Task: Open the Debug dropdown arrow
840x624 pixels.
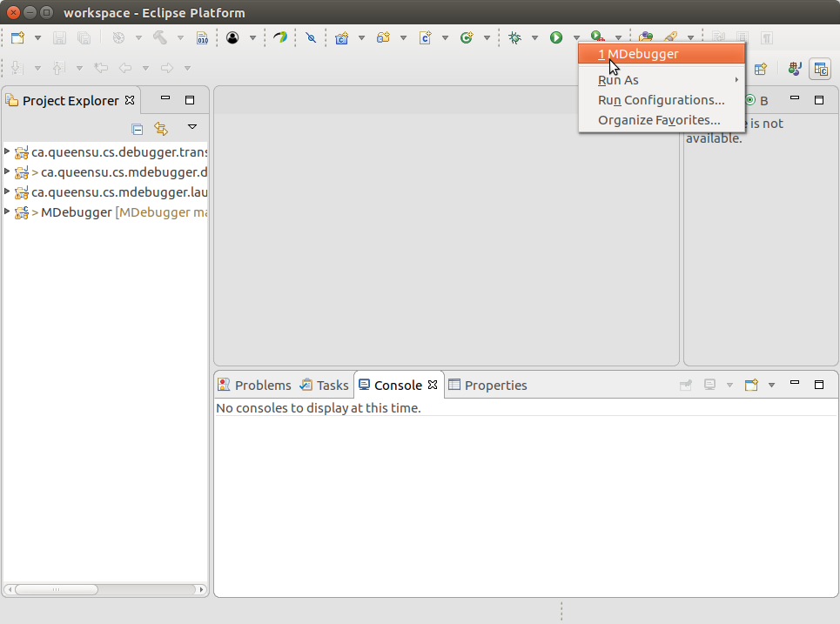Action: point(534,37)
